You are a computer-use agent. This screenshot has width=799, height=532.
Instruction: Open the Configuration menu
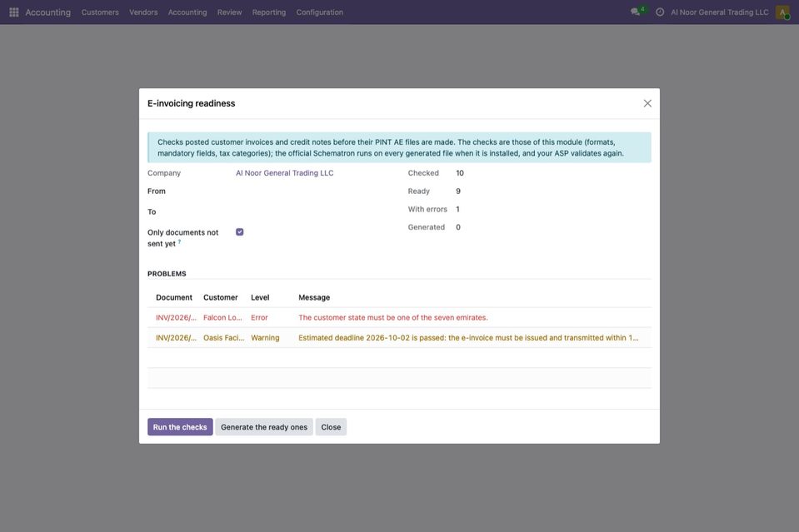(x=319, y=12)
